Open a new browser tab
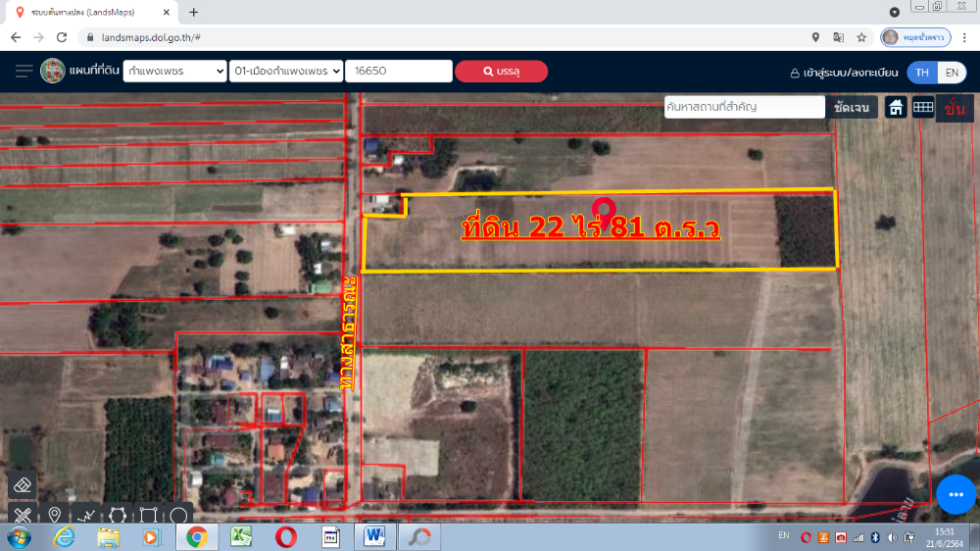980x551 pixels. coord(194,12)
